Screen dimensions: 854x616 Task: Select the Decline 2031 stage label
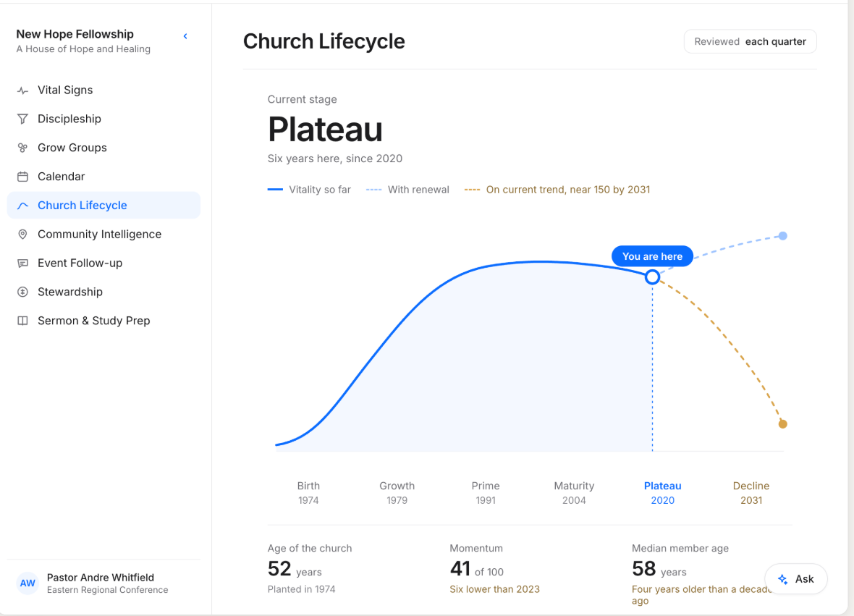pyautogui.click(x=751, y=493)
